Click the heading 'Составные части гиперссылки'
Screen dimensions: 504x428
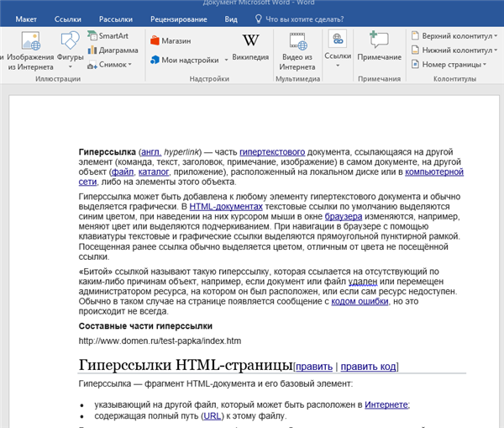pos(145,326)
